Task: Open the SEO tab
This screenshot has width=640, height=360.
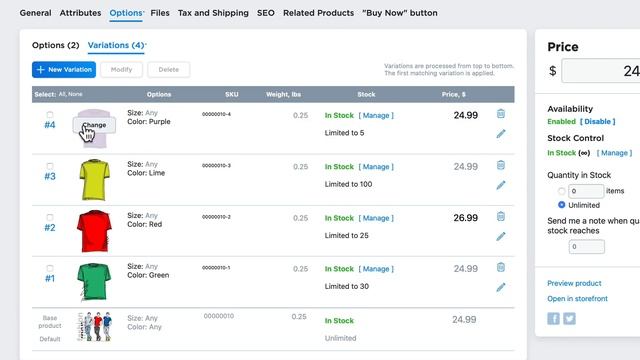Action: click(266, 13)
